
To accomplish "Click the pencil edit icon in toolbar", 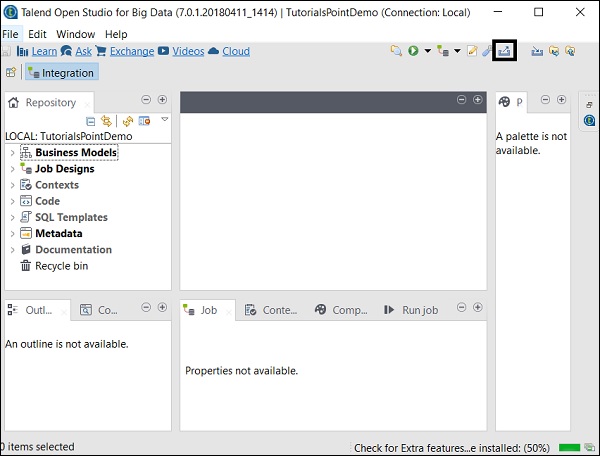I will tap(472, 51).
